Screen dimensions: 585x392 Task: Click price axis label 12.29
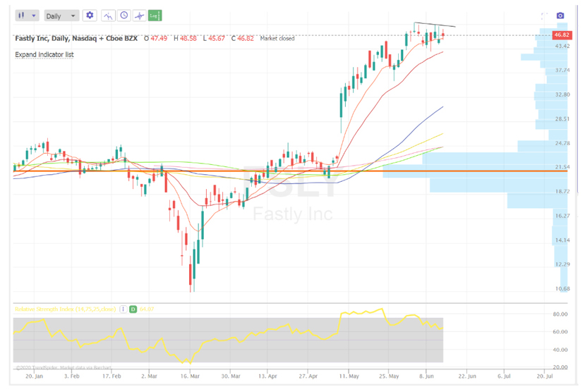tap(562, 264)
